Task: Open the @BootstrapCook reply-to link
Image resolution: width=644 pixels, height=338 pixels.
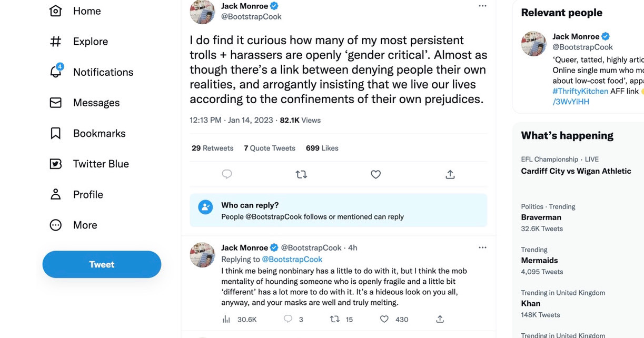Action: [x=292, y=259]
